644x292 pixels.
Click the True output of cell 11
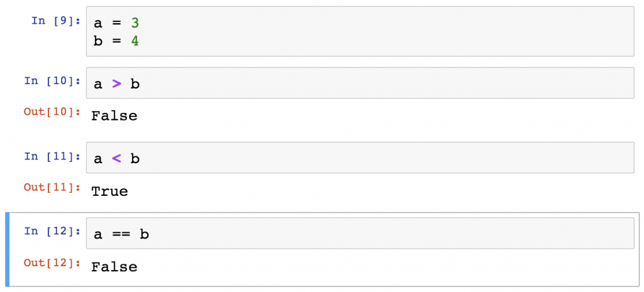point(109,191)
